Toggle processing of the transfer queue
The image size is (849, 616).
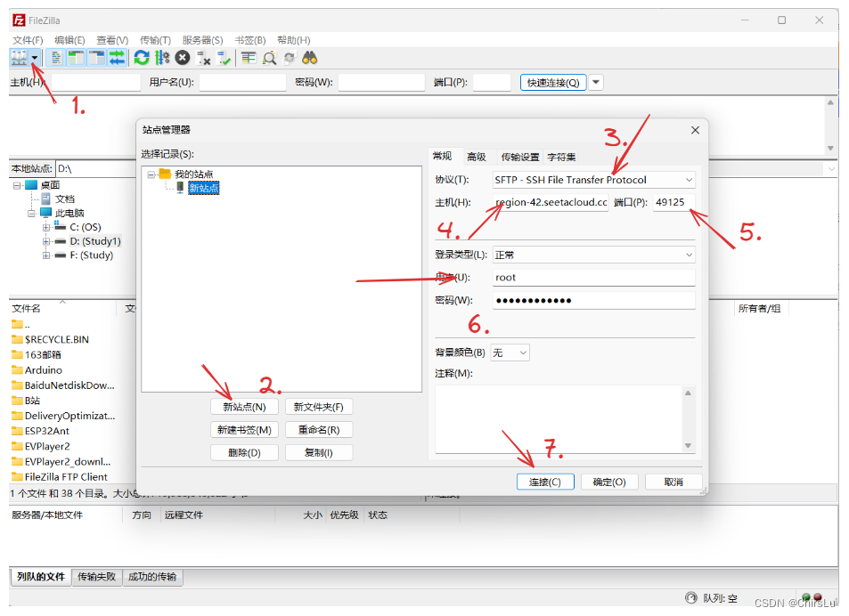coord(163,58)
